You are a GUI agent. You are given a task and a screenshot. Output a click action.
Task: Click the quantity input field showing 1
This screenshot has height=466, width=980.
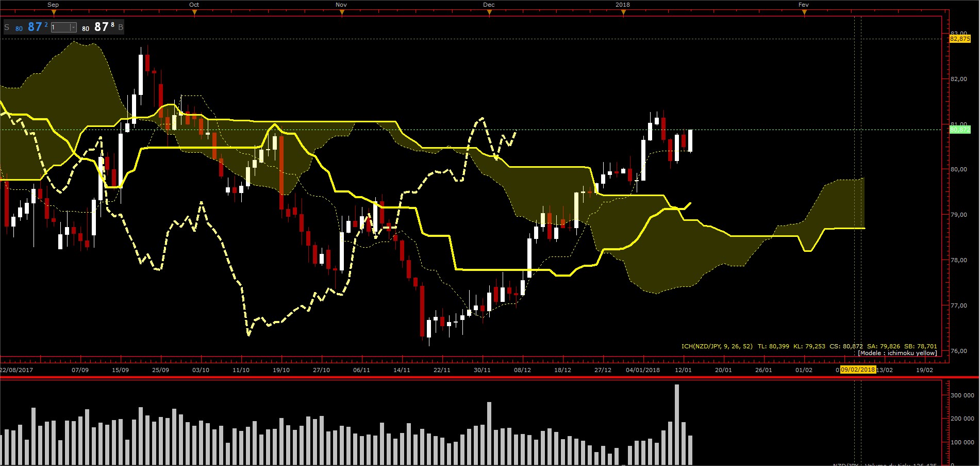(60, 27)
